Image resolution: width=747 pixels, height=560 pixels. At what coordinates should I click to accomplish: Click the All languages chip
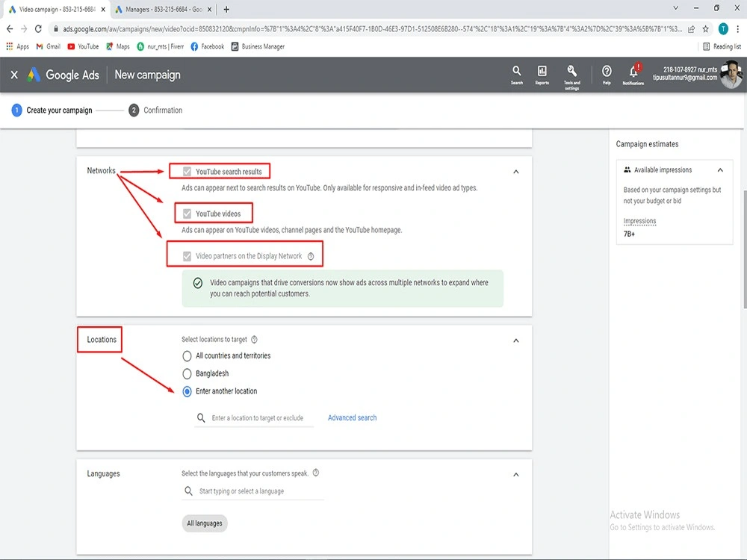click(x=205, y=523)
